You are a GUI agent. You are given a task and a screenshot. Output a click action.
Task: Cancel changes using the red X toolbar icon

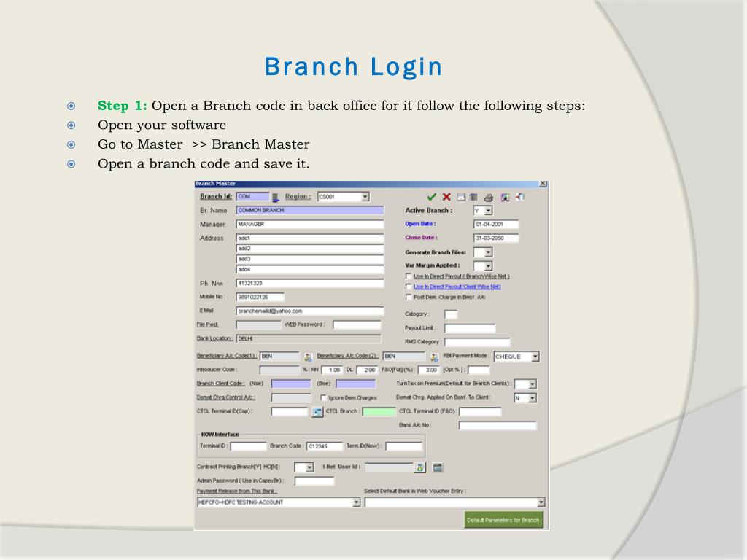click(447, 197)
